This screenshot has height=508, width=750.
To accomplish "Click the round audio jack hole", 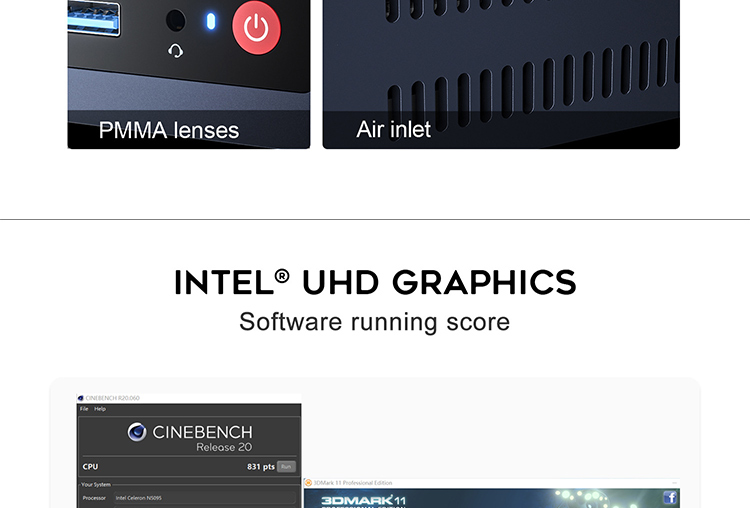I will coord(176,21).
